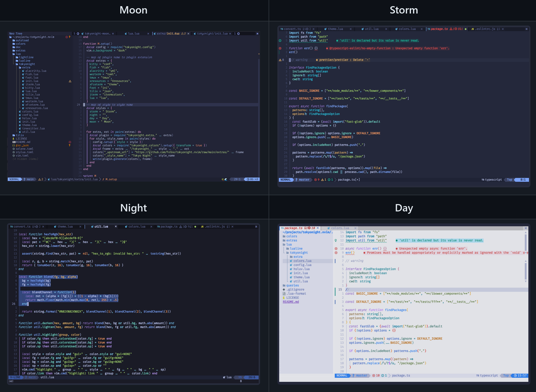Click the warning gutter icon on line 8 in Storm

click(x=280, y=60)
